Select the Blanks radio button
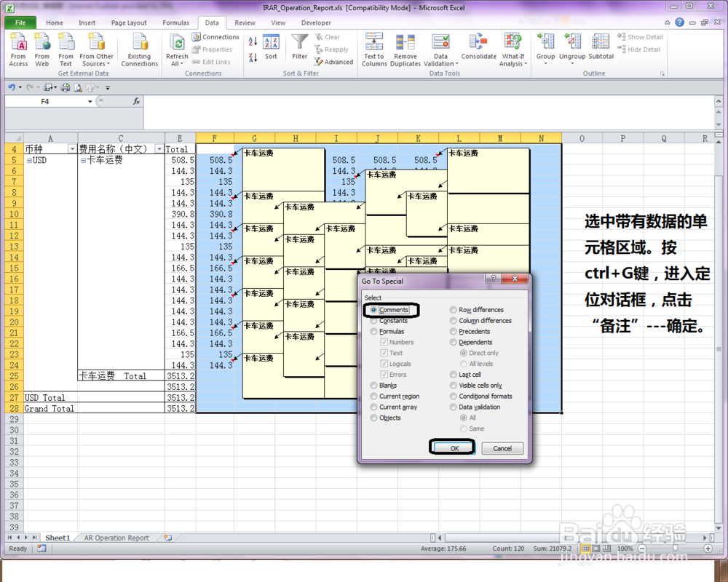The width and height of the screenshot is (728, 582). (373, 386)
